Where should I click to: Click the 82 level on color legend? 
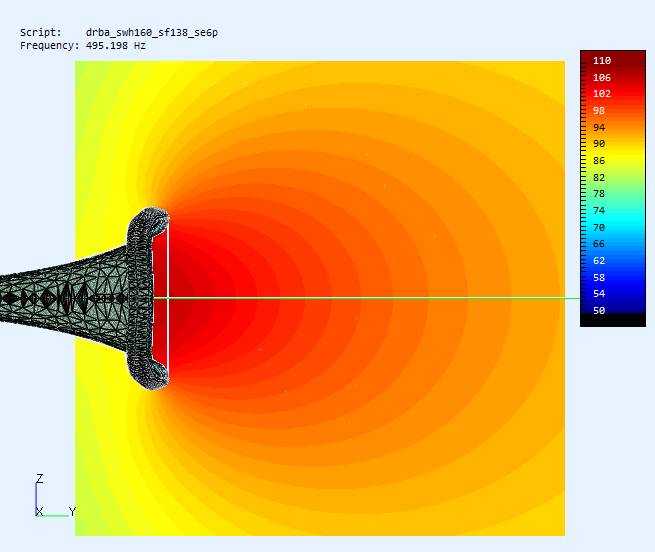pyautogui.click(x=599, y=178)
